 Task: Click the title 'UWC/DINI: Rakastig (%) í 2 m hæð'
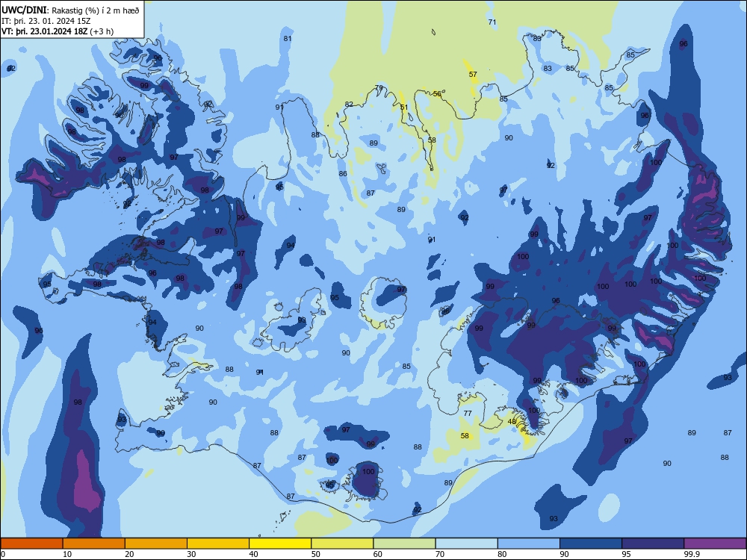(x=71, y=10)
